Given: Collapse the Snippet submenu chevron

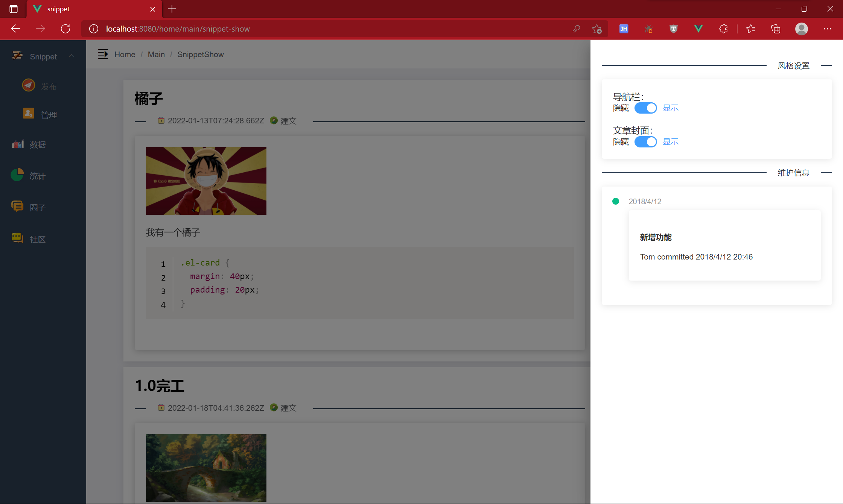Looking at the screenshot, I should click(x=72, y=56).
